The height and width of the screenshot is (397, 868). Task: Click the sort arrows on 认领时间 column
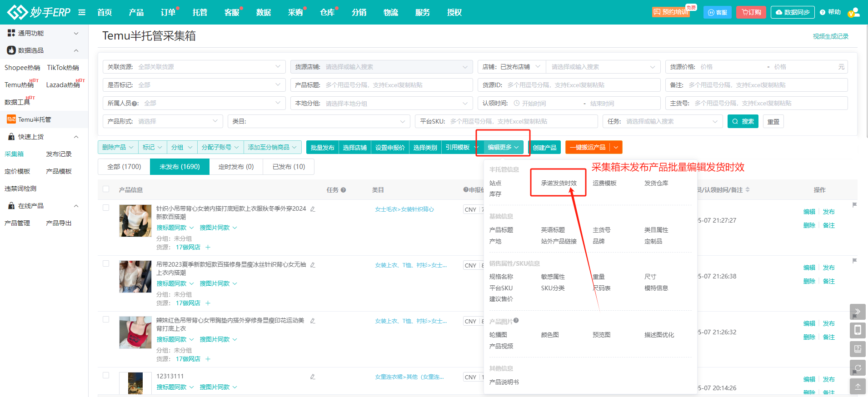[x=748, y=189]
